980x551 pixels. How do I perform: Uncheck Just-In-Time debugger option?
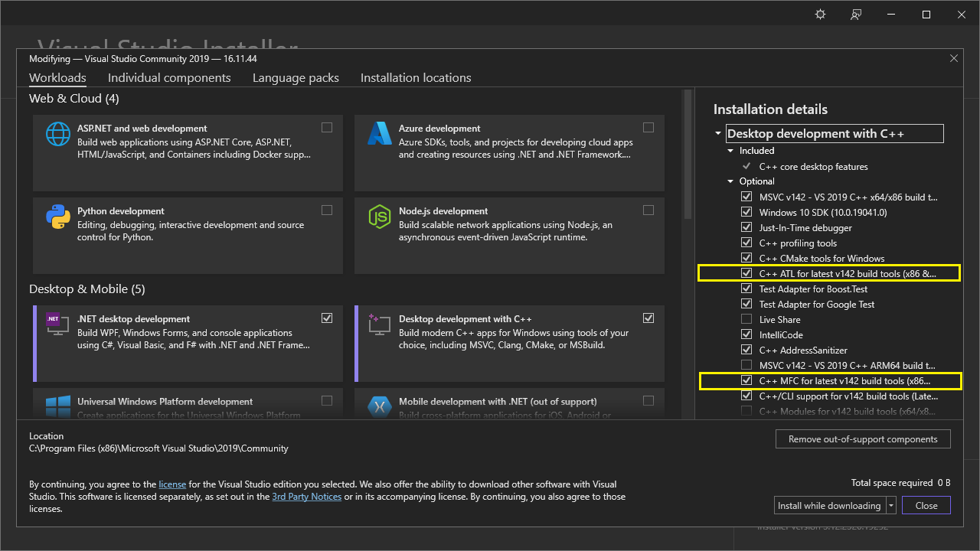click(x=746, y=227)
